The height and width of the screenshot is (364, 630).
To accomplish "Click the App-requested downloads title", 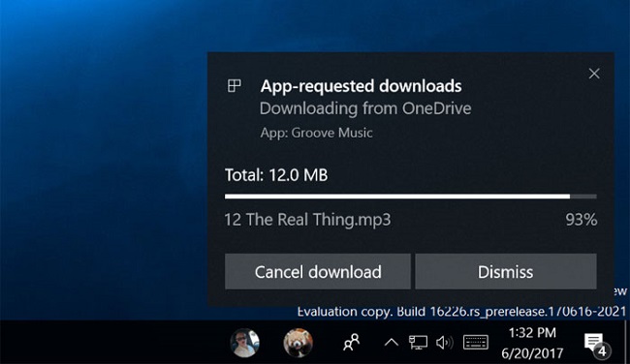I will pos(361,86).
